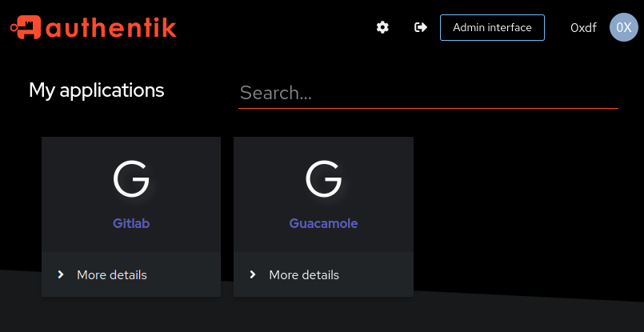Open the Admin interface
644x332 pixels.
(x=492, y=27)
